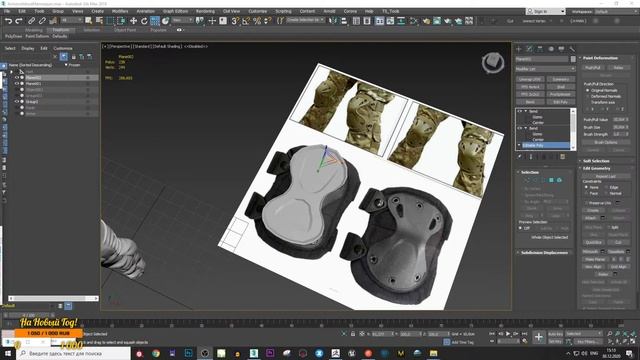Toggle eye icon of top Bend modifier
This screenshot has height=360, width=640.
pos(519,111)
